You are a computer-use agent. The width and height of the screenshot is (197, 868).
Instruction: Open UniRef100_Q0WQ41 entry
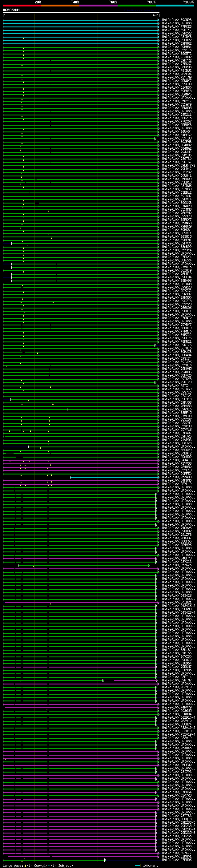[x=177, y=176]
